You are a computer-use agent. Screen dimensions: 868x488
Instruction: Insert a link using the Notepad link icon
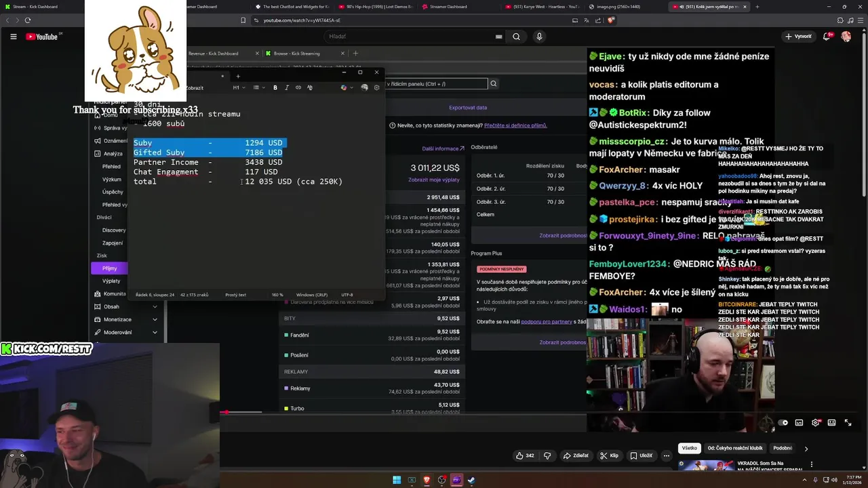pos(298,87)
